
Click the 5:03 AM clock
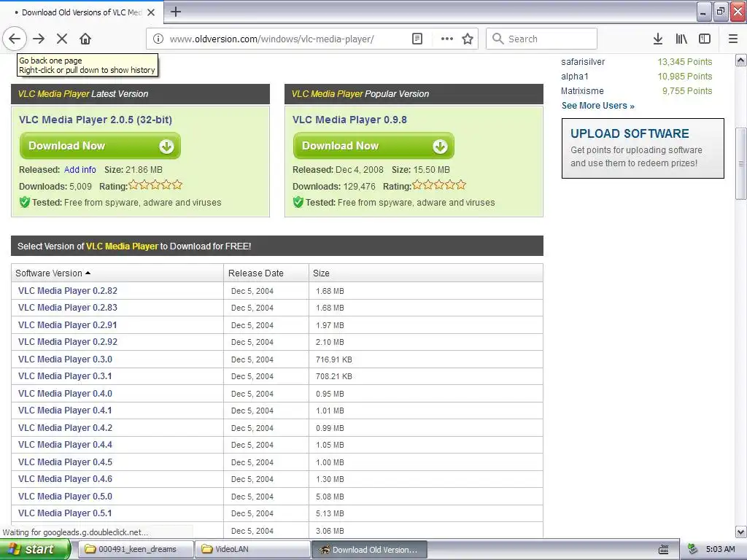720,549
